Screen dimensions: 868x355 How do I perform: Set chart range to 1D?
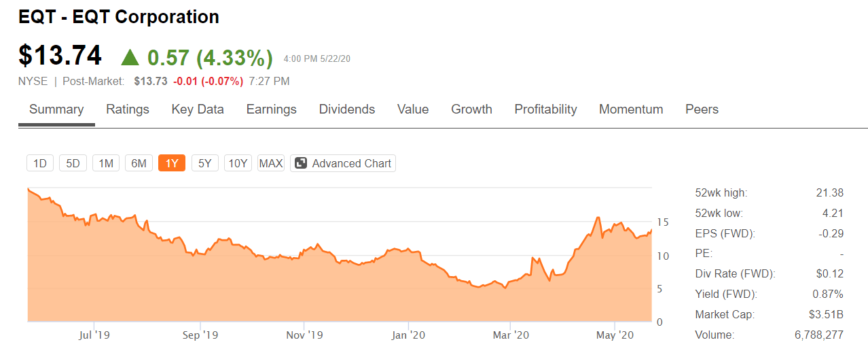pos(40,163)
